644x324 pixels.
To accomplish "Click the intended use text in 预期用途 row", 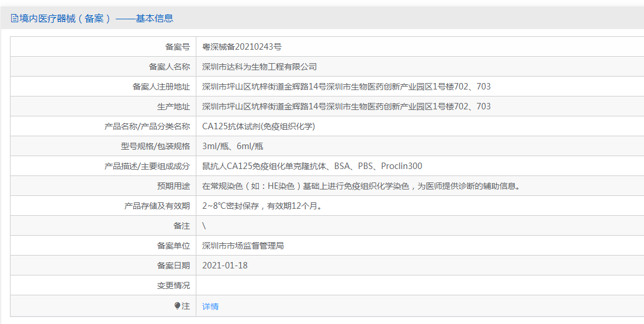I will pos(362,186).
